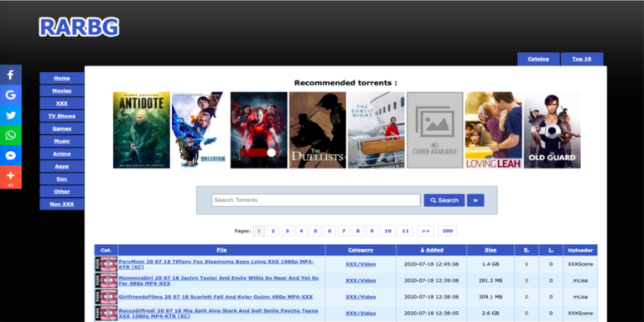The image size is (644, 322).
Task: Click the advanced search double-arrow button
Action: pyautogui.click(x=475, y=200)
